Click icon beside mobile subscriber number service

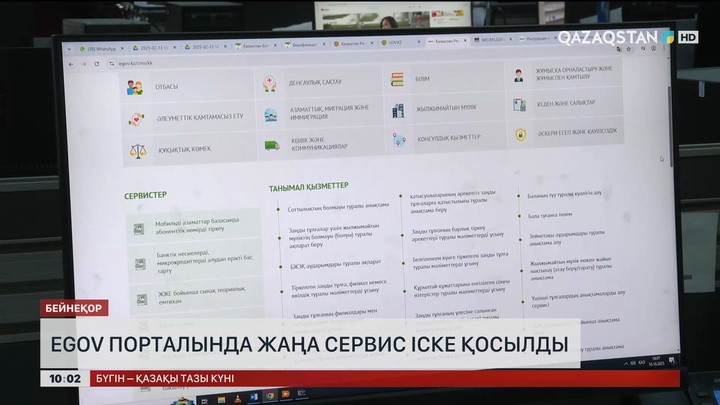click(x=139, y=229)
